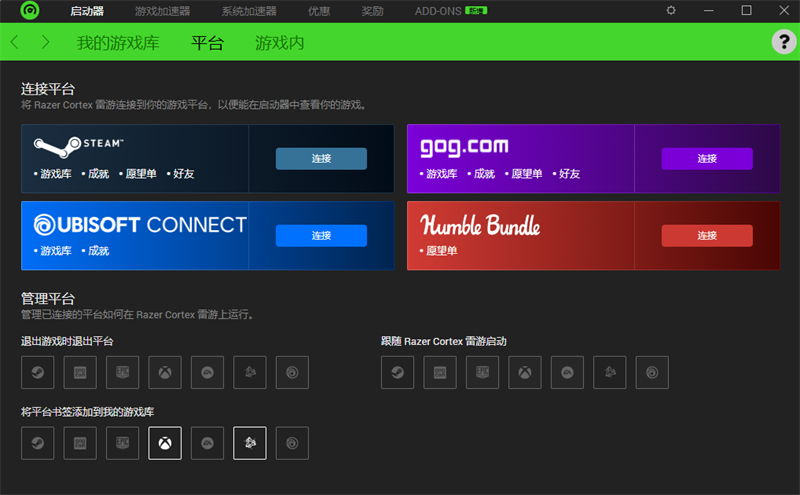The width and height of the screenshot is (800, 495).
Task: Add EA bookmark under 将平台书签添加到我的游戏库
Action: [x=207, y=443]
